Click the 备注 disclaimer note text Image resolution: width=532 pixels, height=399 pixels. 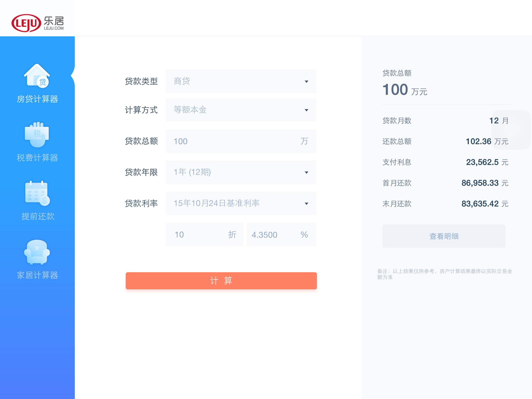(x=445, y=274)
